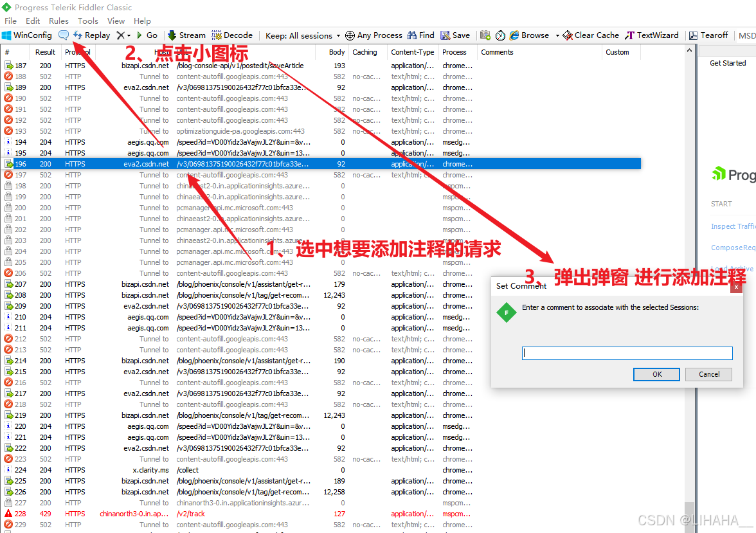
Task: Close the Set Comment dialog
Action: point(736,287)
